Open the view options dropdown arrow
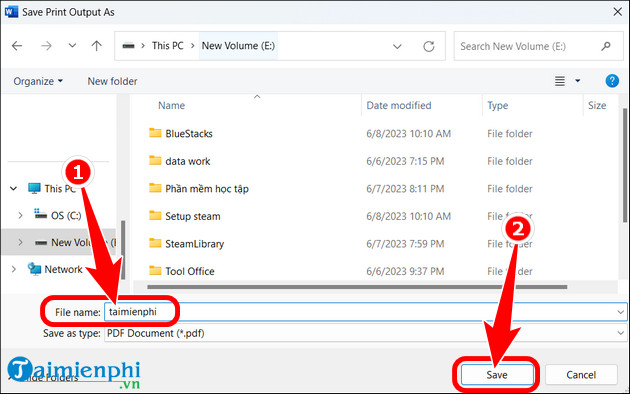 point(578,81)
